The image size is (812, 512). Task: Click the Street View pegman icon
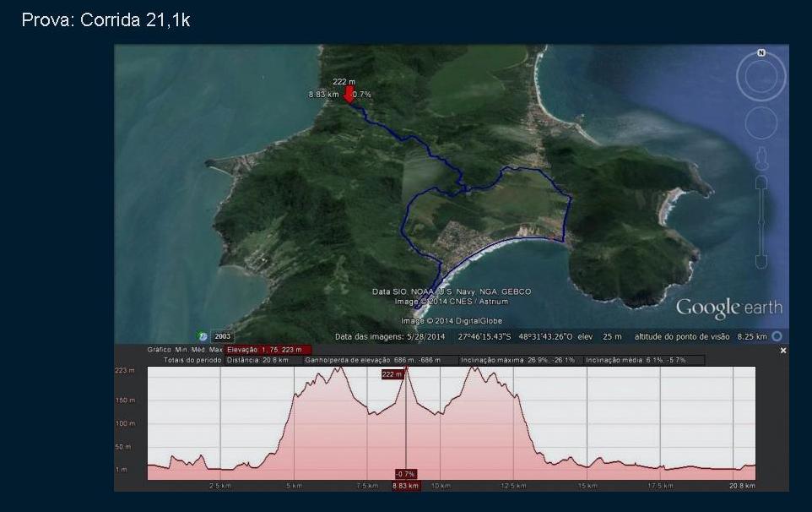(761, 158)
